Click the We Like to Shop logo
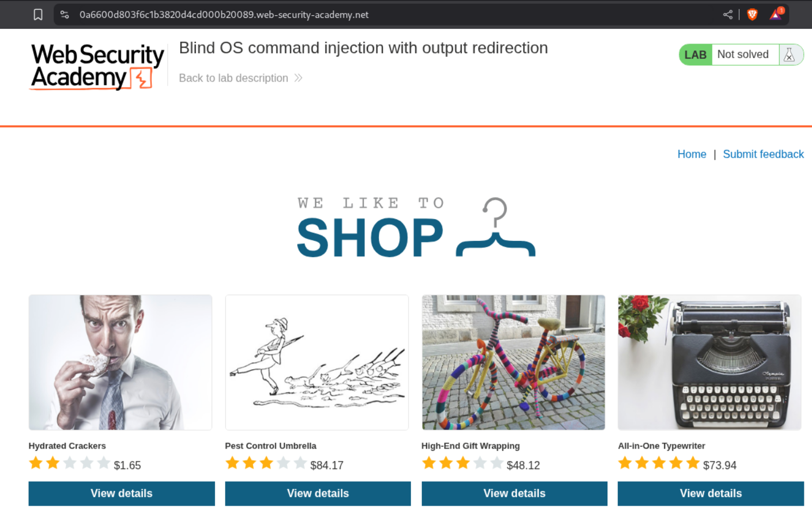Screen dimensions: 812x510 pos(416,227)
